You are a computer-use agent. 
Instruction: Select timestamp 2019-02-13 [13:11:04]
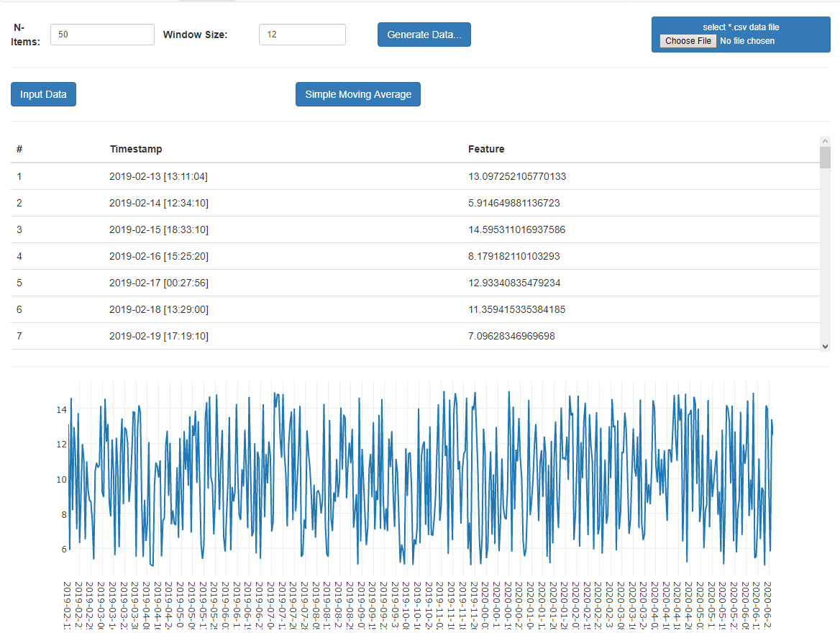158,176
